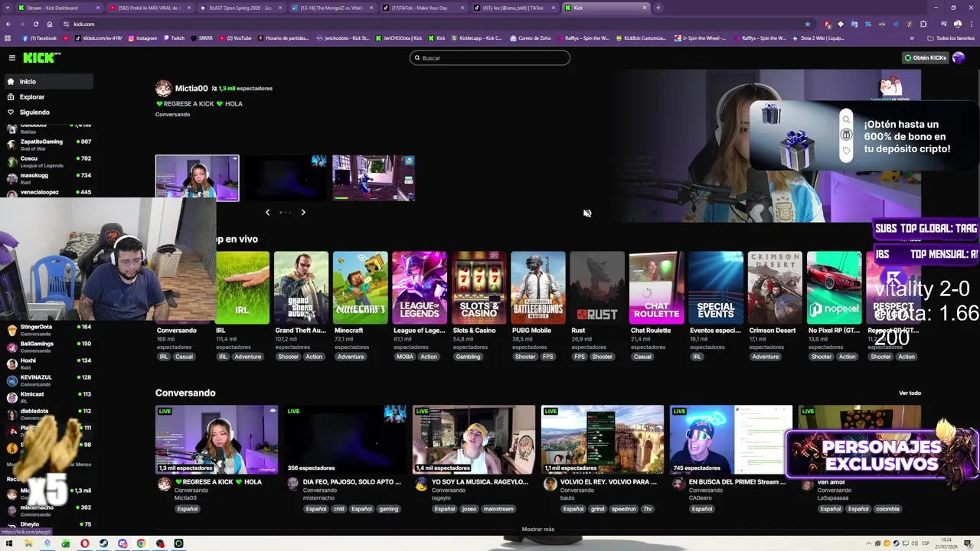Screen dimensions: 980x551
Task: Click the Obtén KICKs button
Action: [925, 57]
